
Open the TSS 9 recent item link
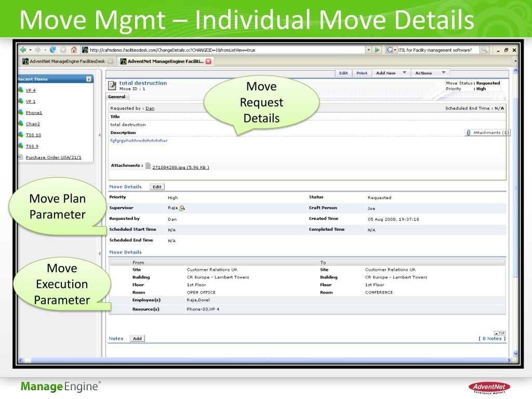(x=32, y=146)
